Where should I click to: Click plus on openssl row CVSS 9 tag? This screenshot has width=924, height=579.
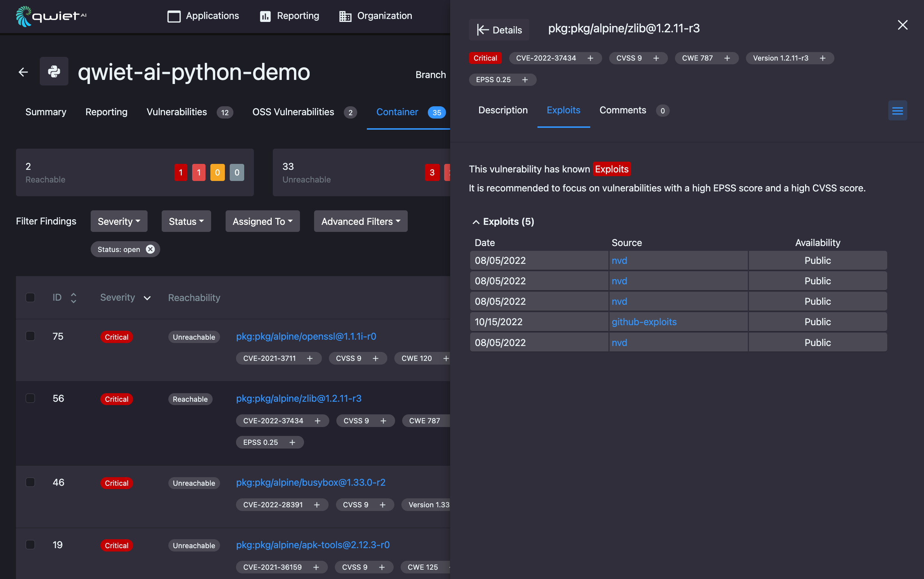pos(376,358)
